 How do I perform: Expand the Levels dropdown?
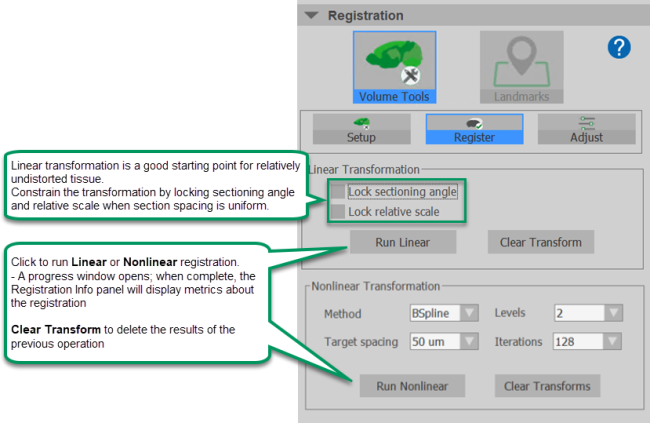(x=588, y=314)
